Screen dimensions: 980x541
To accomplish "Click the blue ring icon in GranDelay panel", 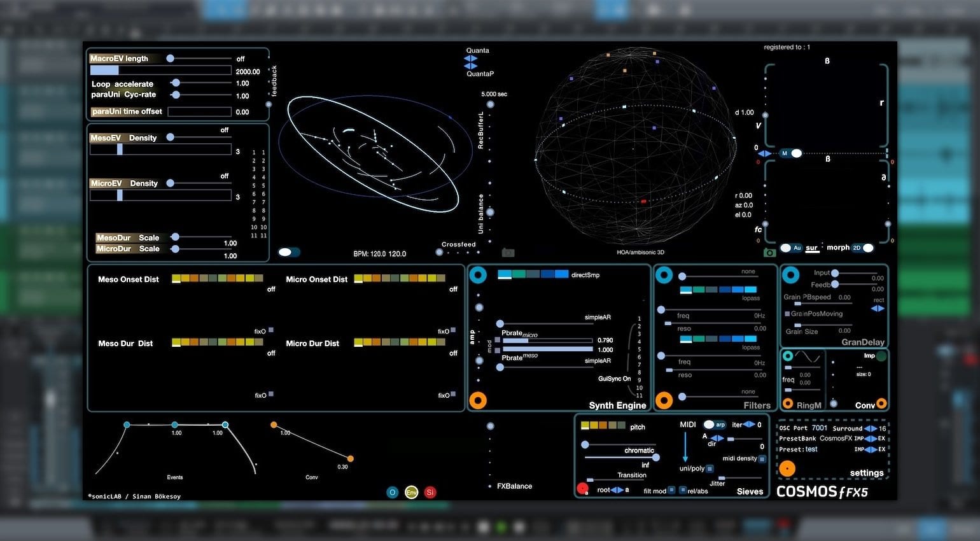I will point(790,275).
